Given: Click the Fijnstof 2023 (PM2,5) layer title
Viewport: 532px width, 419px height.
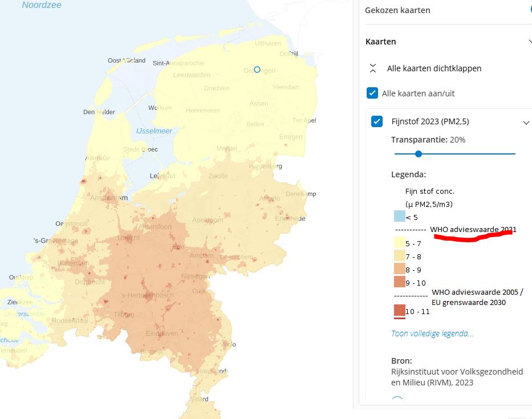Looking at the screenshot, I should [x=430, y=121].
